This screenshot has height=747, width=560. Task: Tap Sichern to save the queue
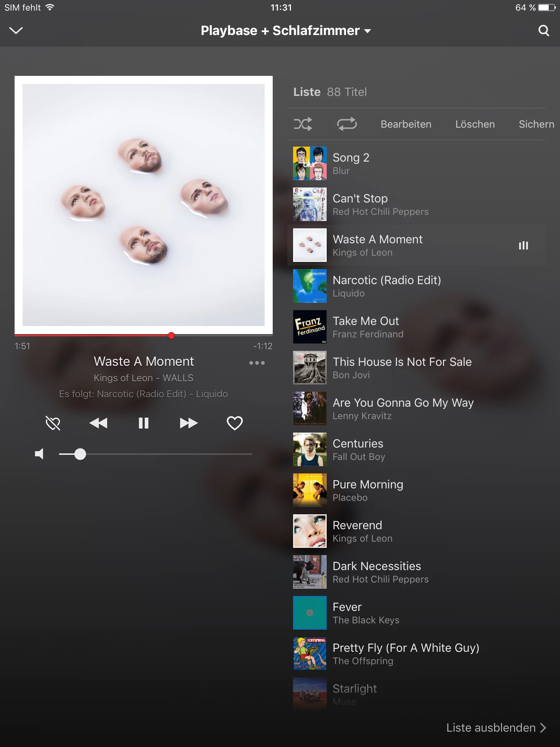click(x=536, y=124)
